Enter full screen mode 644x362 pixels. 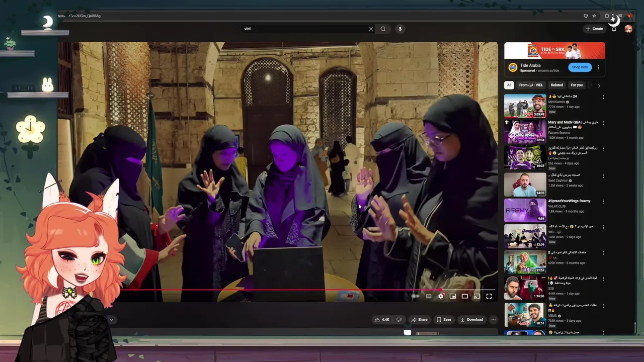pyautogui.click(x=489, y=296)
